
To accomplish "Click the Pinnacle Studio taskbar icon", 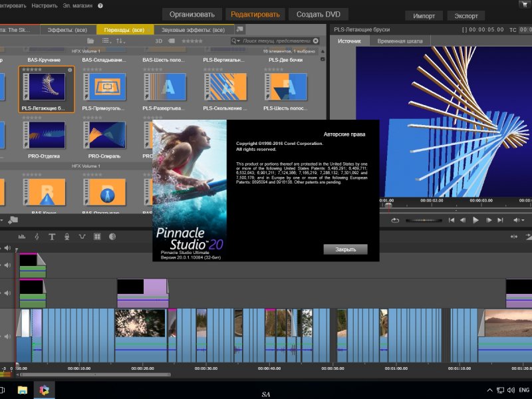I will [x=44, y=390].
